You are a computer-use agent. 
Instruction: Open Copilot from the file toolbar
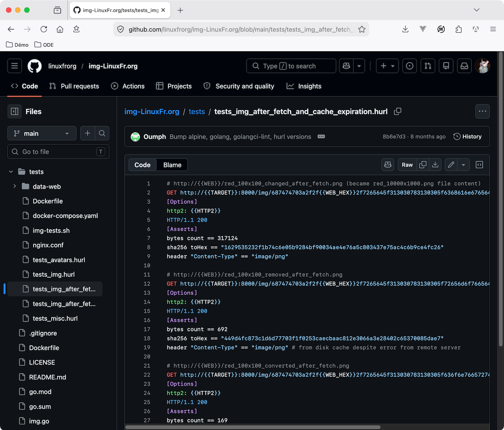388,165
